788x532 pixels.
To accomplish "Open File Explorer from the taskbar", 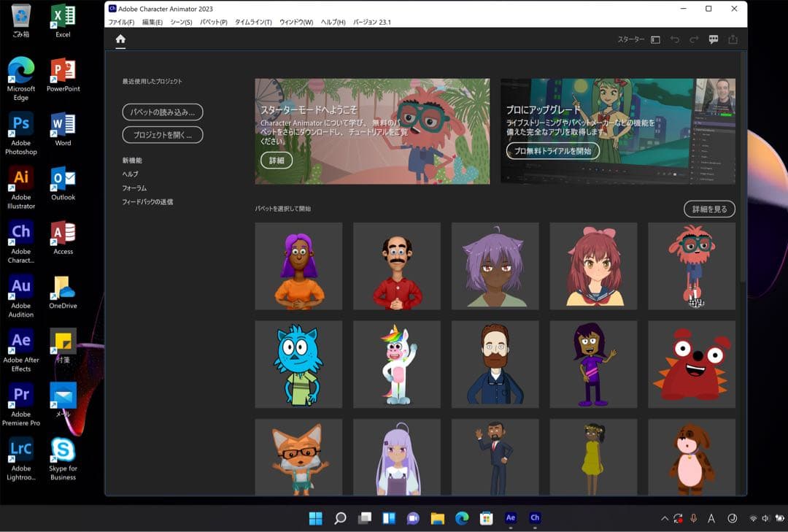I will point(438,518).
